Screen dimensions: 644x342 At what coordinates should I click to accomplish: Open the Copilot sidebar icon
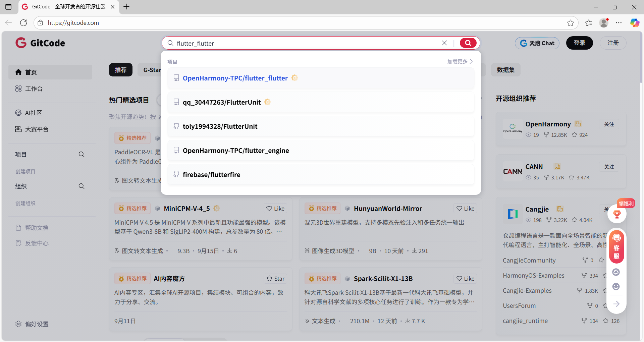click(x=635, y=22)
